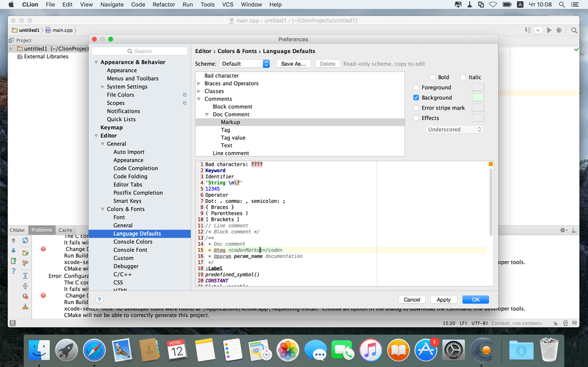The image size is (588, 367).
Task: Open the Refactor menu
Action: click(x=164, y=4)
